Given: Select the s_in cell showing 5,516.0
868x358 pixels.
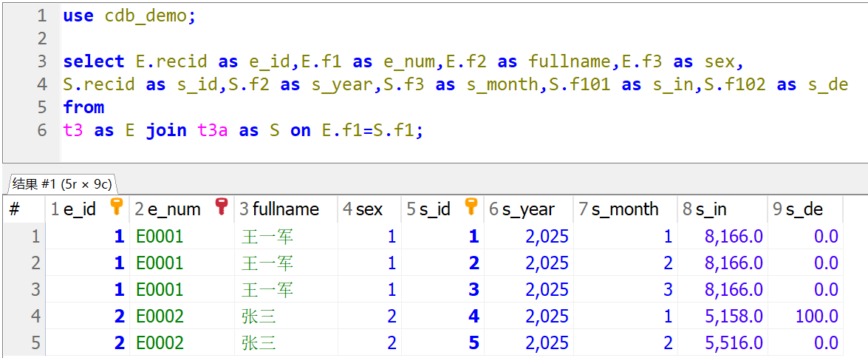Looking at the screenshot, I should (x=734, y=343).
